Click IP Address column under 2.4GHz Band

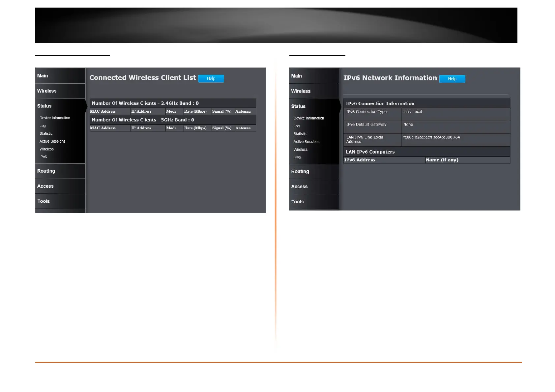(148, 111)
